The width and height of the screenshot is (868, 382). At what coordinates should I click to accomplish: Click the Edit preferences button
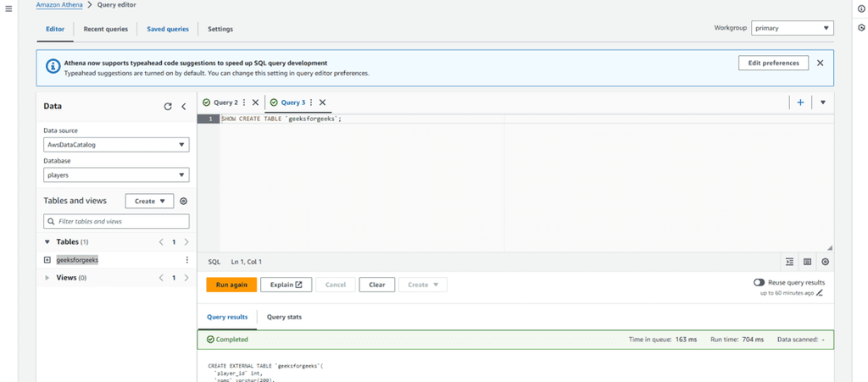773,63
